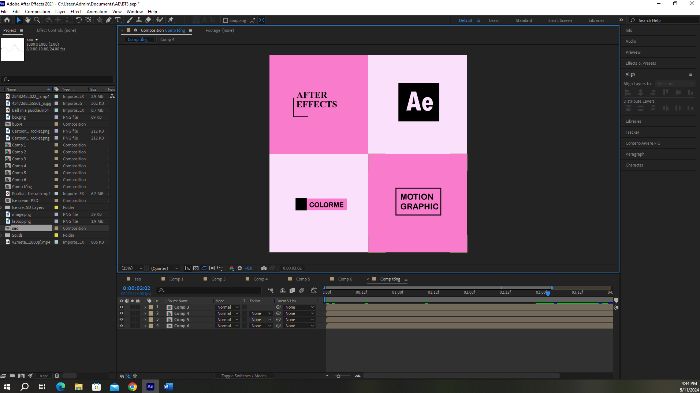The image size is (700, 393).
Task: Click the Take Snapshot camera icon
Action: [264, 268]
